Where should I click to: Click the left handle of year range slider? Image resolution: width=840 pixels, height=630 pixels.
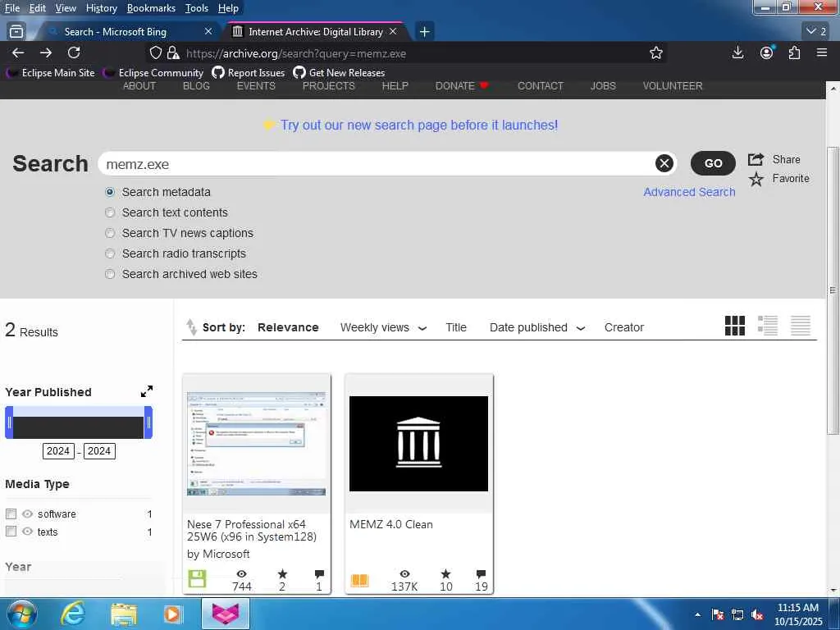tap(9, 422)
